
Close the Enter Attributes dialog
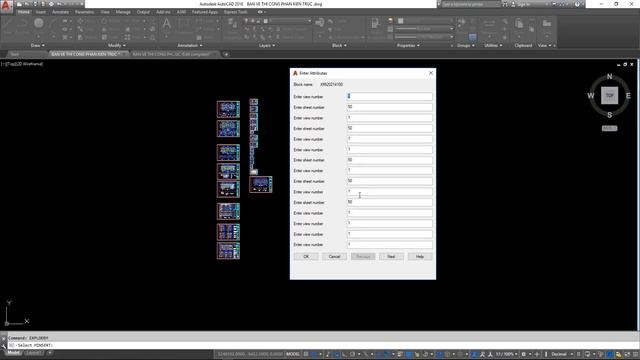click(x=431, y=73)
